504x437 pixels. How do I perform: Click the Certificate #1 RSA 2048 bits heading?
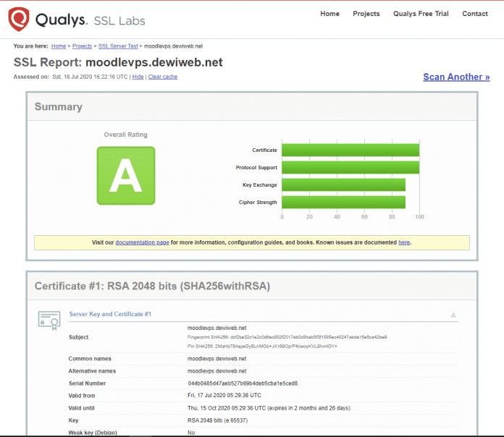pos(152,286)
